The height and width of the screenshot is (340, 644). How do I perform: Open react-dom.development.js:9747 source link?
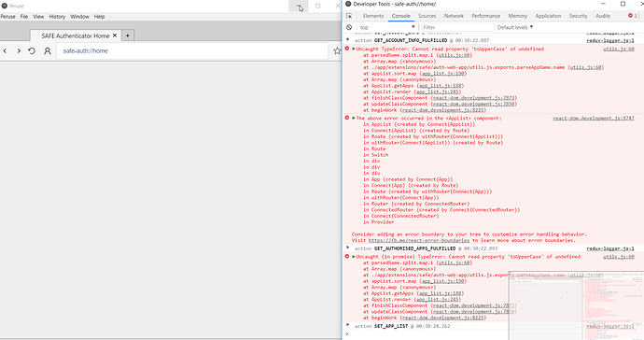click(x=593, y=118)
